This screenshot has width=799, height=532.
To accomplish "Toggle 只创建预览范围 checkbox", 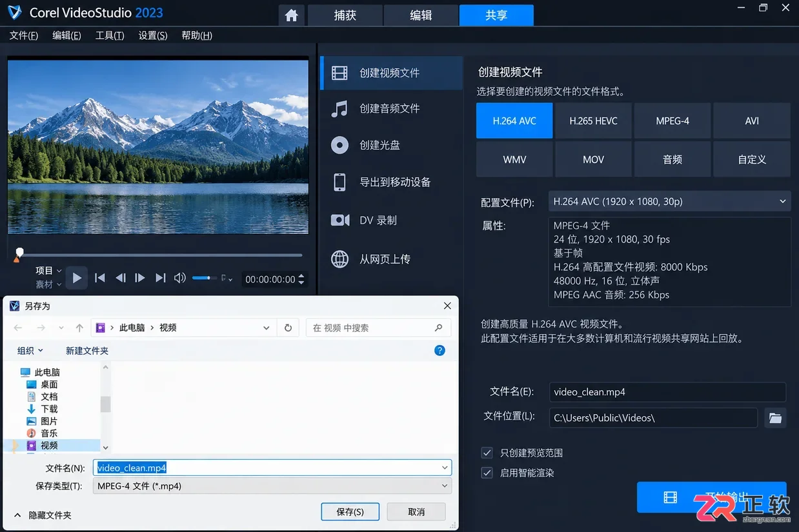I will pos(487,453).
